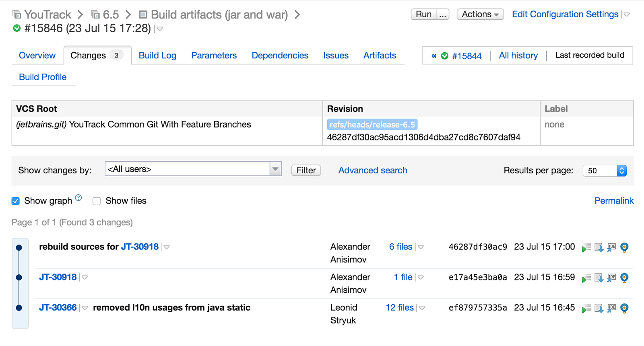Open All history link
644x346 pixels.
[x=518, y=56]
